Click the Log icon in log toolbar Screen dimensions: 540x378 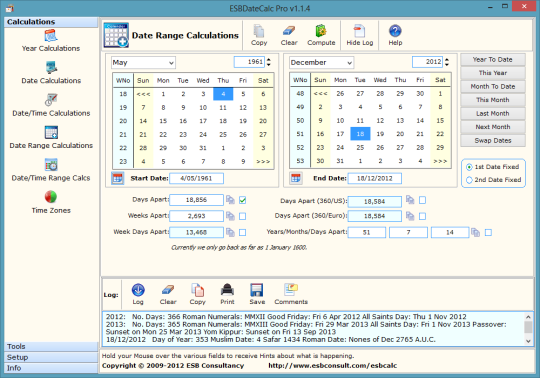[x=138, y=294]
